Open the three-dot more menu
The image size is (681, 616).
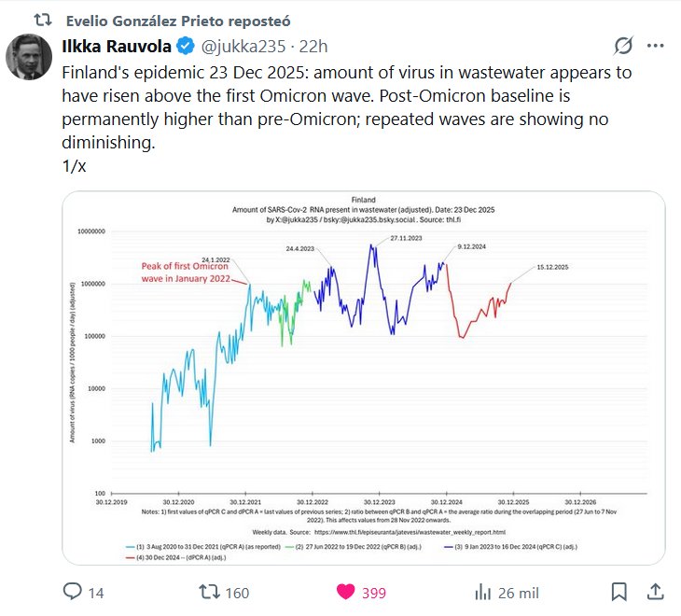pyautogui.click(x=655, y=46)
